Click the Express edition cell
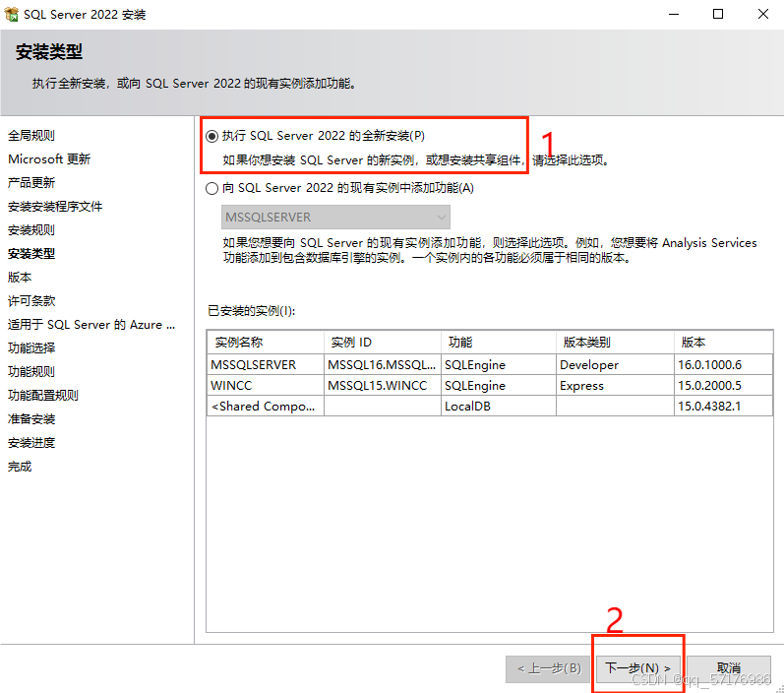784x693 pixels. point(615,385)
